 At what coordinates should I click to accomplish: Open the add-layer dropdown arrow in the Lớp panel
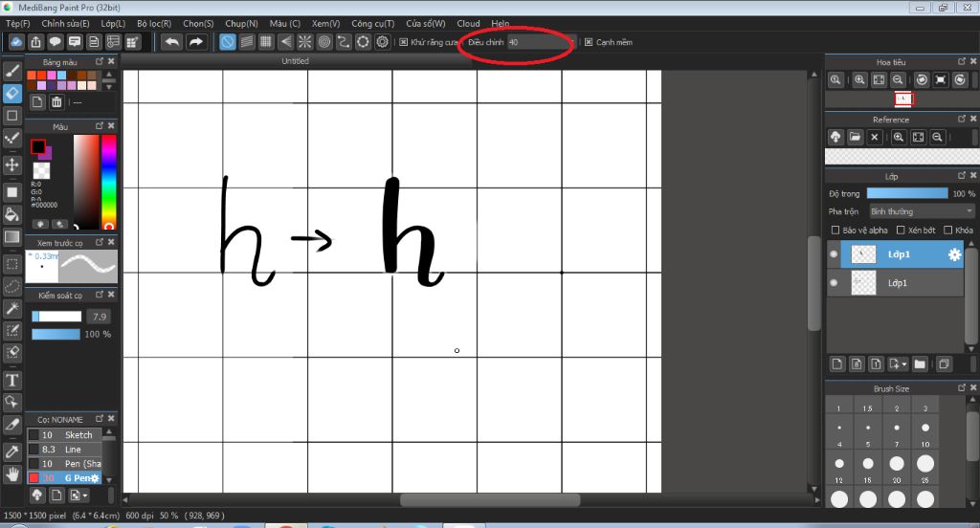click(904, 363)
